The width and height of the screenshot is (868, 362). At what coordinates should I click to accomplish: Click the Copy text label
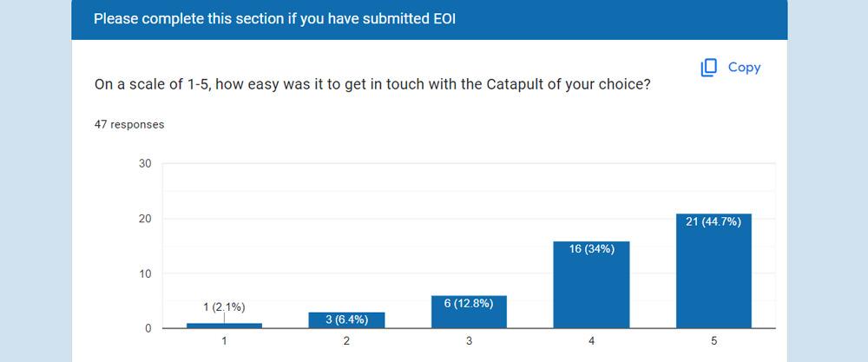click(744, 68)
